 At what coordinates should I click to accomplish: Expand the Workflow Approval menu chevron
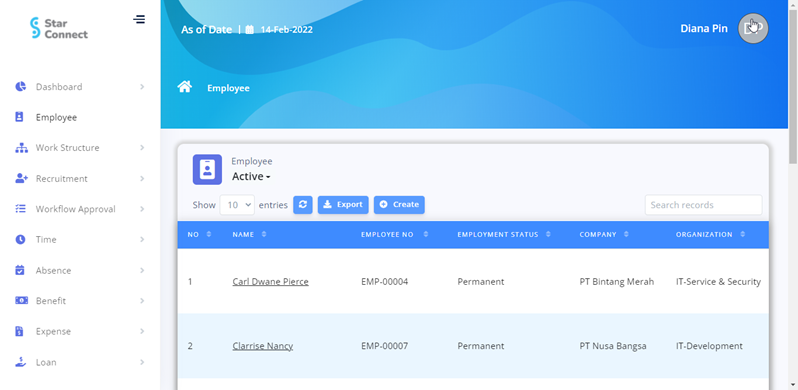[x=142, y=209]
